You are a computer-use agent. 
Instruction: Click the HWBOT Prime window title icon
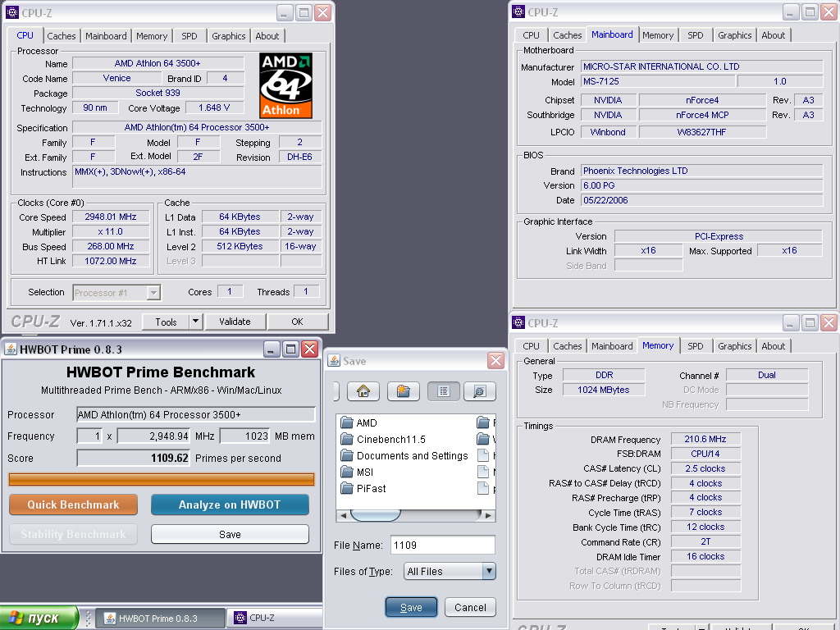[11, 349]
